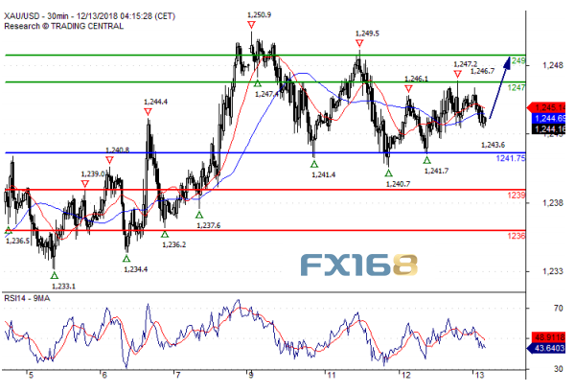Click the red 1236 support level label

tap(516, 236)
